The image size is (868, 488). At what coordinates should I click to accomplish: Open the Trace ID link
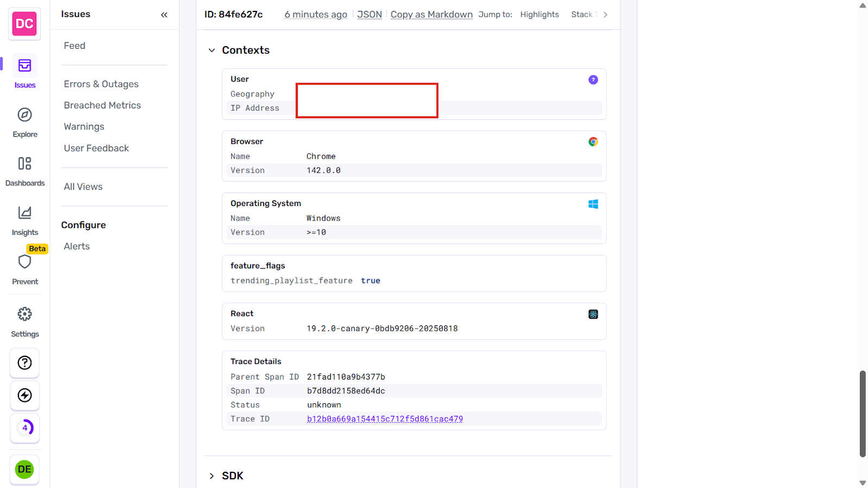click(x=385, y=419)
